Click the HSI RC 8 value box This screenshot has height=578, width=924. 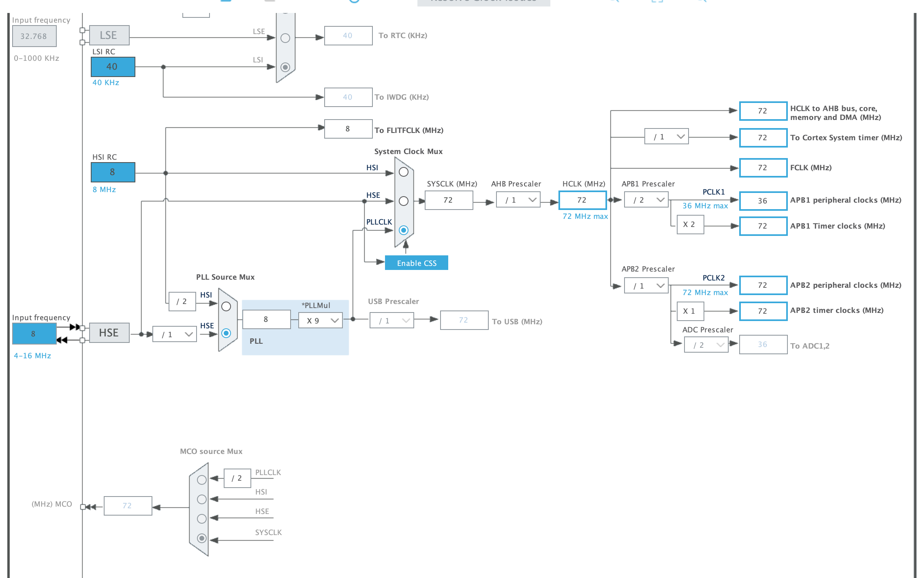(x=113, y=172)
